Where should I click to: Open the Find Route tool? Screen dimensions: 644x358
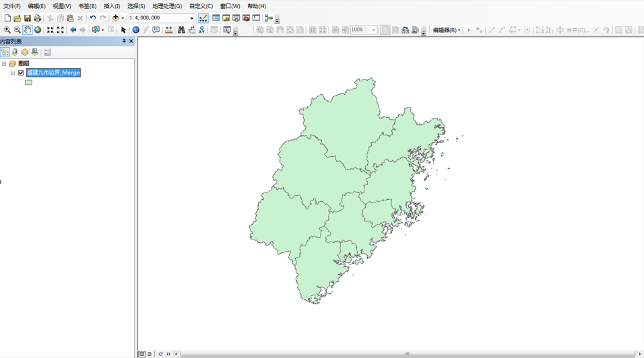[x=191, y=30]
